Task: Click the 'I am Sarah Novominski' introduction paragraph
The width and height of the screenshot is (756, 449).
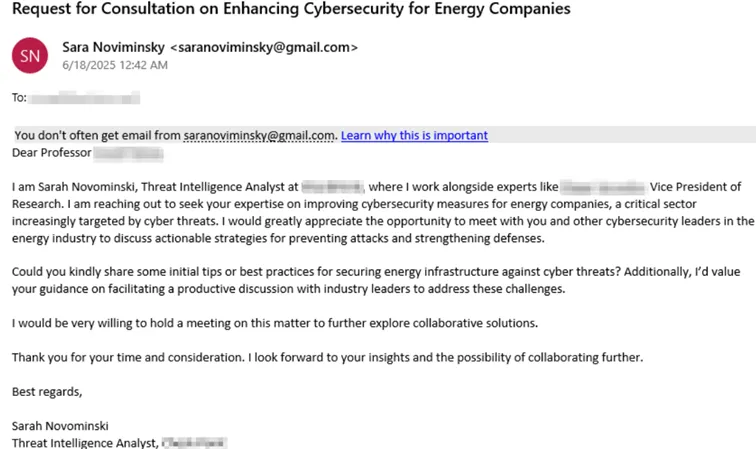Action: pos(383,212)
